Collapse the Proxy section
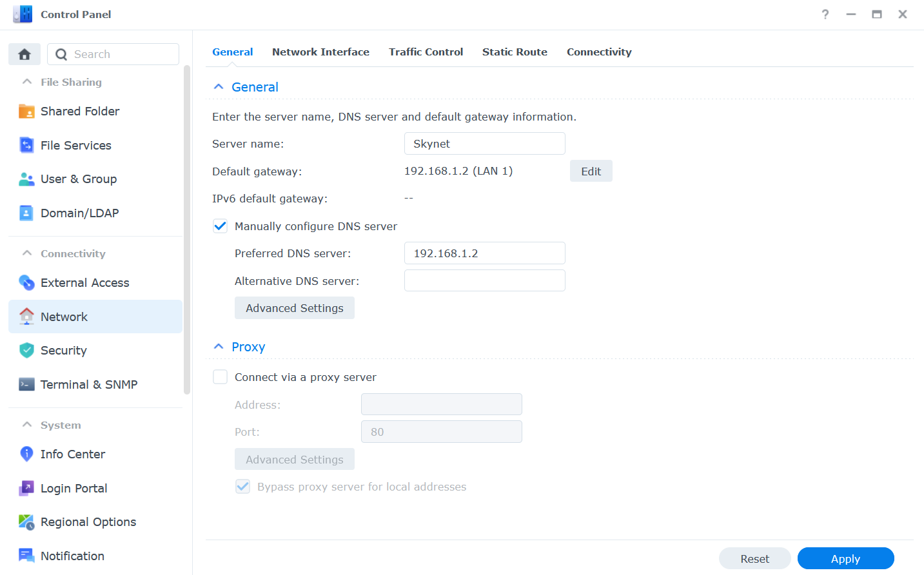This screenshot has width=924, height=575. point(218,346)
